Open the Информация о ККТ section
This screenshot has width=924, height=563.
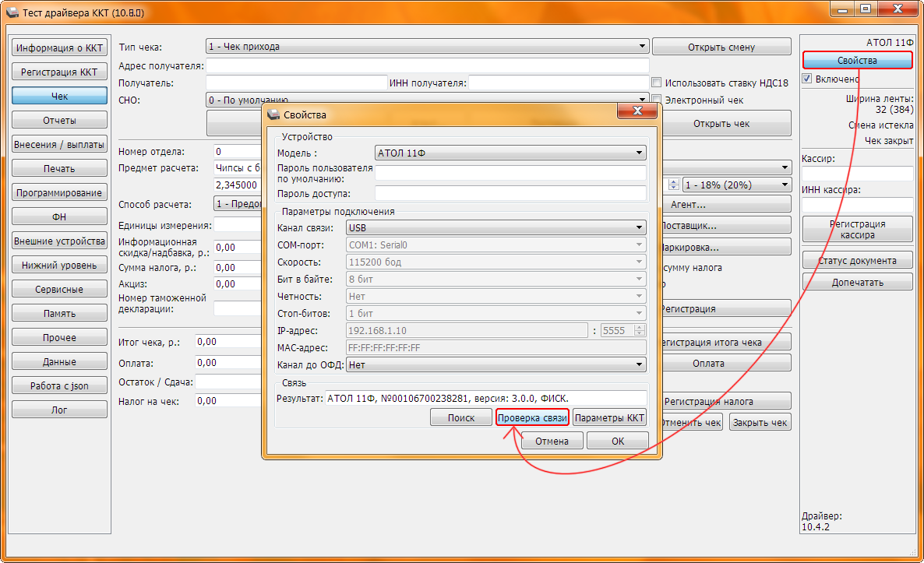coord(59,48)
